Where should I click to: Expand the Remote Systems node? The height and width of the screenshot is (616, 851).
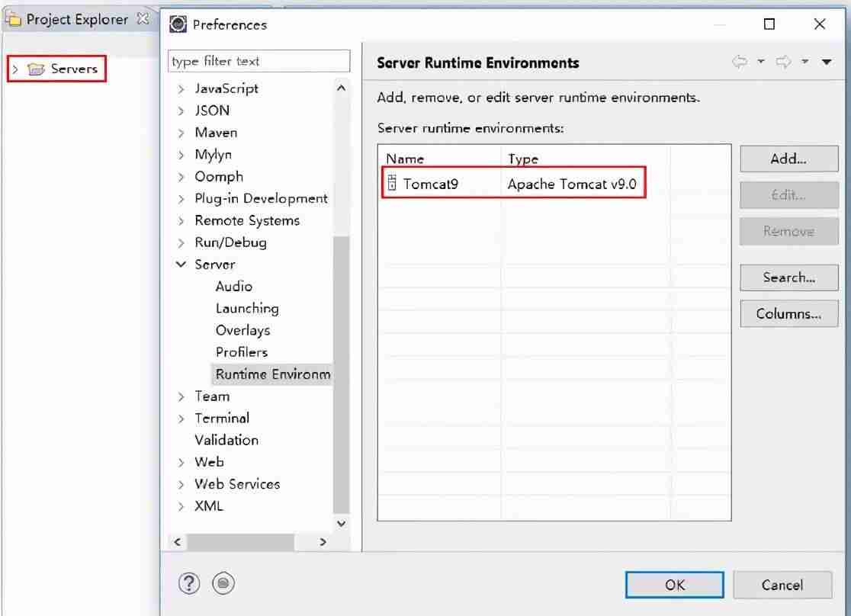tap(181, 221)
